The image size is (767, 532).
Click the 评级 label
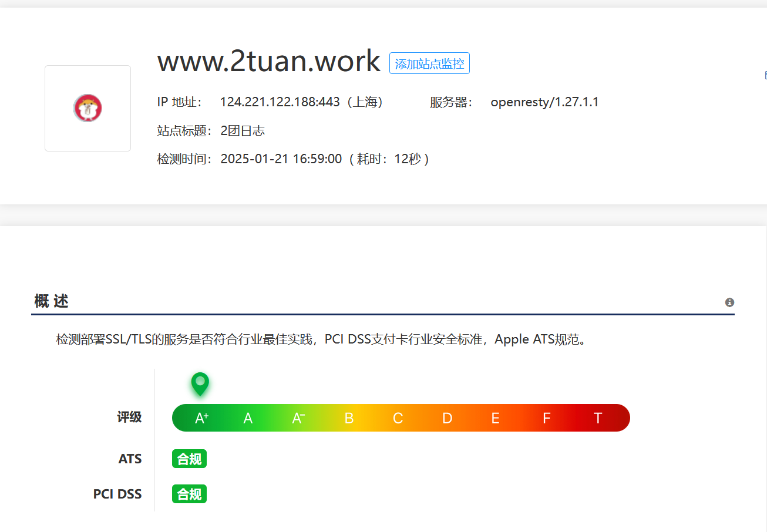(129, 417)
